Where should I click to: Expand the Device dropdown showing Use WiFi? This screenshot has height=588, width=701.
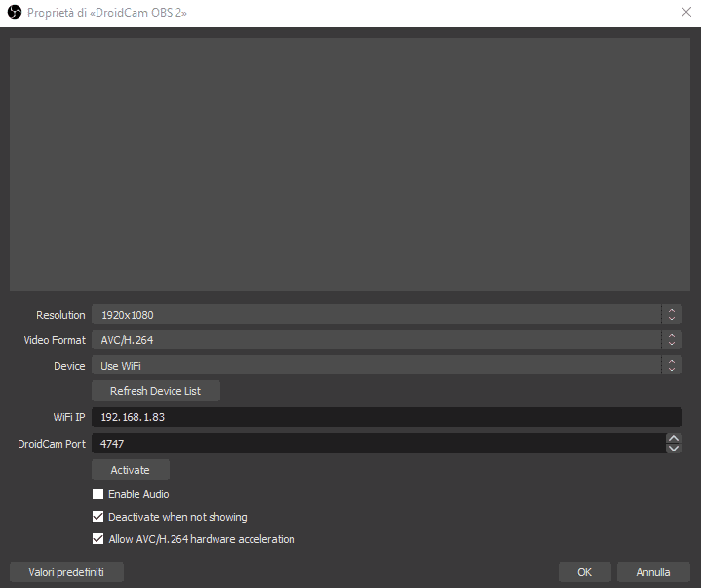point(376,366)
